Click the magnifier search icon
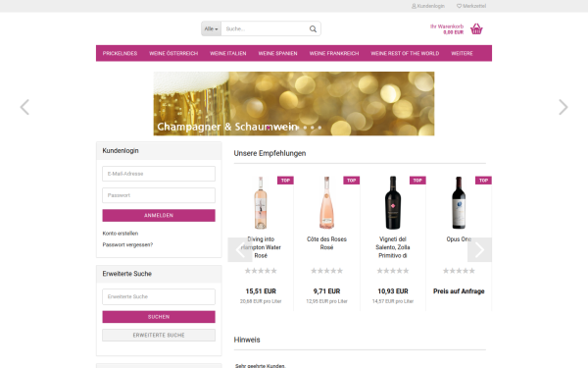Image resolution: width=588 pixels, height=368 pixels. [313, 28]
